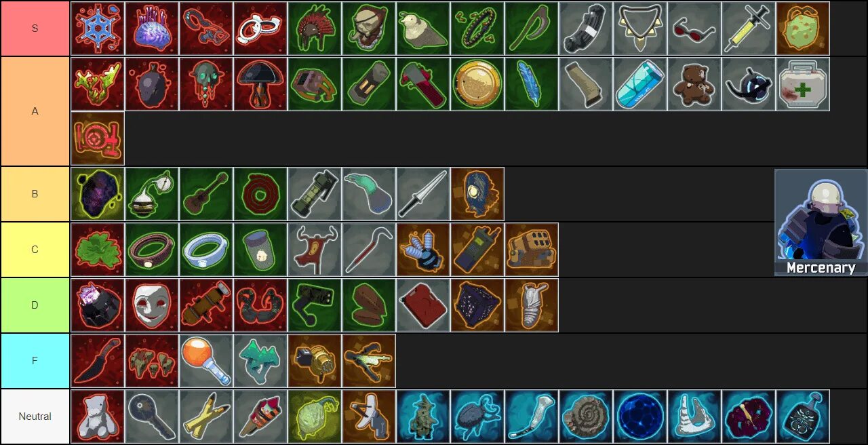Click the teddy bear item in A tier
The height and width of the screenshot is (445, 868).
click(x=694, y=84)
